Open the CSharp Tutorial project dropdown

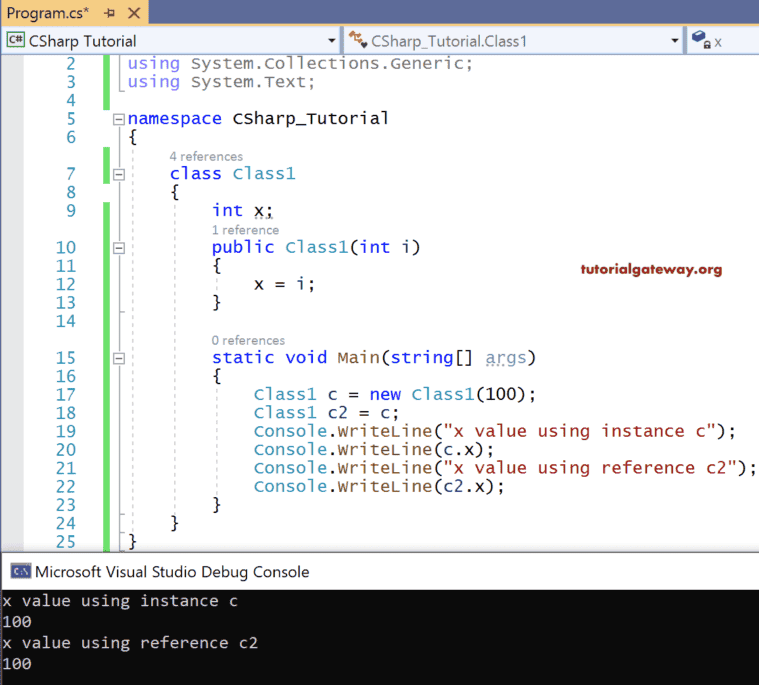pyautogui.click(x=332, y=41)
